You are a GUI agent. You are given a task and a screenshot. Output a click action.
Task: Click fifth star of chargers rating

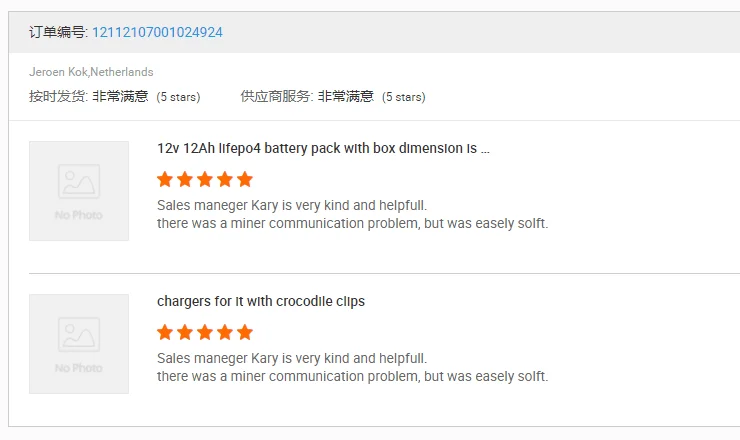245,332
